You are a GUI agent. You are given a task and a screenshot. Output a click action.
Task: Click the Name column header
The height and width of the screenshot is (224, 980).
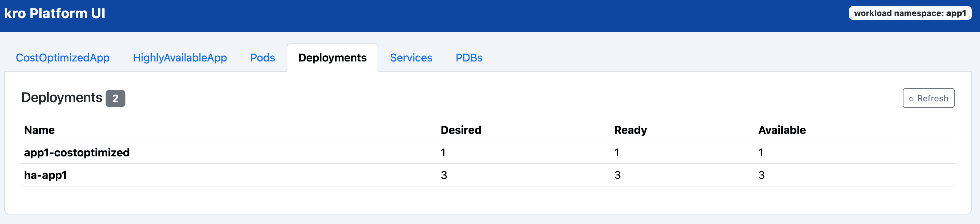pyautogui.click(x=39, y=130)
